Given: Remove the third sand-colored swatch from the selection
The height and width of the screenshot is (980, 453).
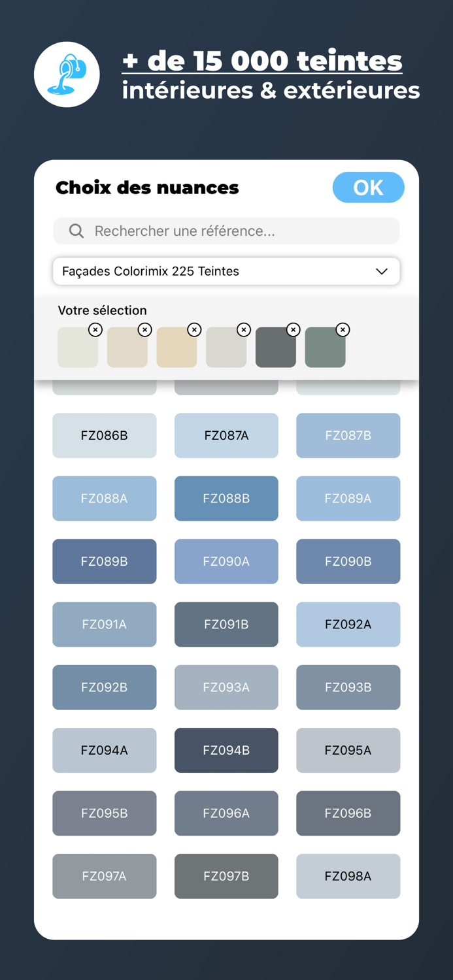Looking at the screenshot, I should [194, 330].
